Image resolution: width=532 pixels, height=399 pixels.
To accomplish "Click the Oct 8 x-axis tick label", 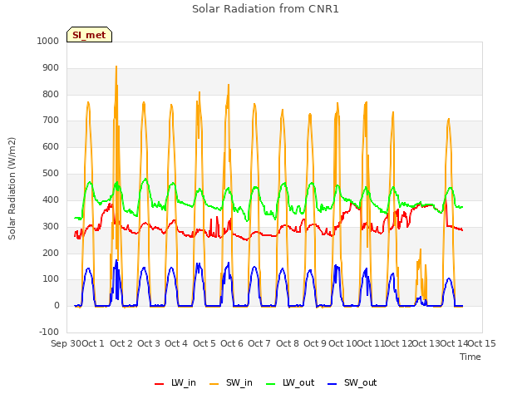I will [288, 343].
